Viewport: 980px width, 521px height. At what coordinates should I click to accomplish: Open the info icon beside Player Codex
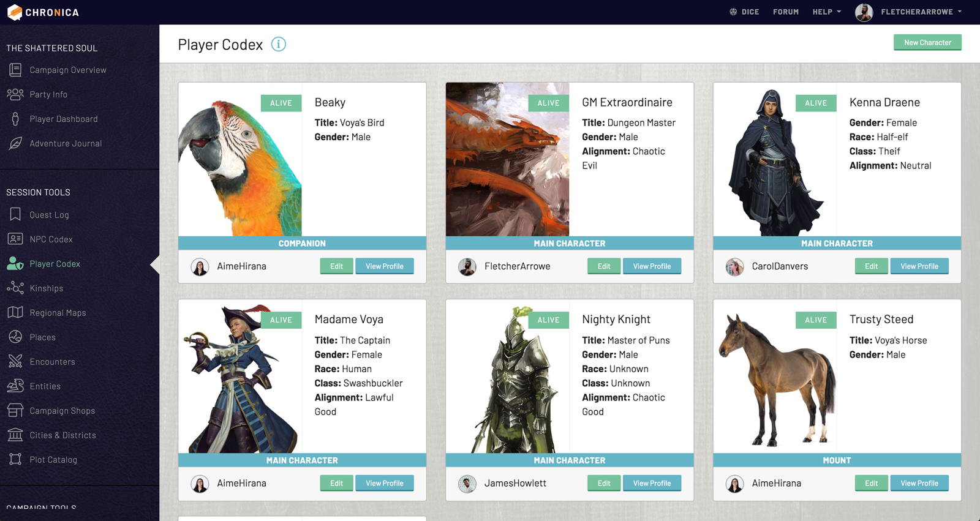279,44
